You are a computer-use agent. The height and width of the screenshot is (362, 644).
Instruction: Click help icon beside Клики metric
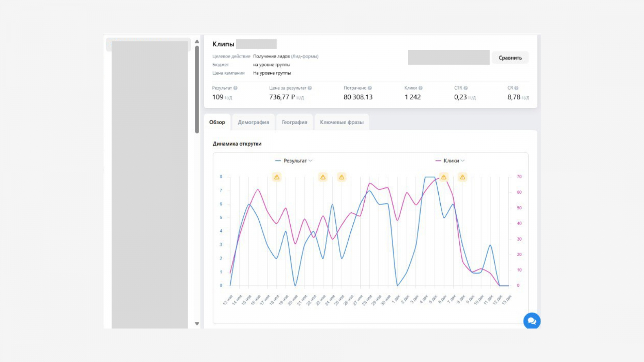tap(420, 88)
